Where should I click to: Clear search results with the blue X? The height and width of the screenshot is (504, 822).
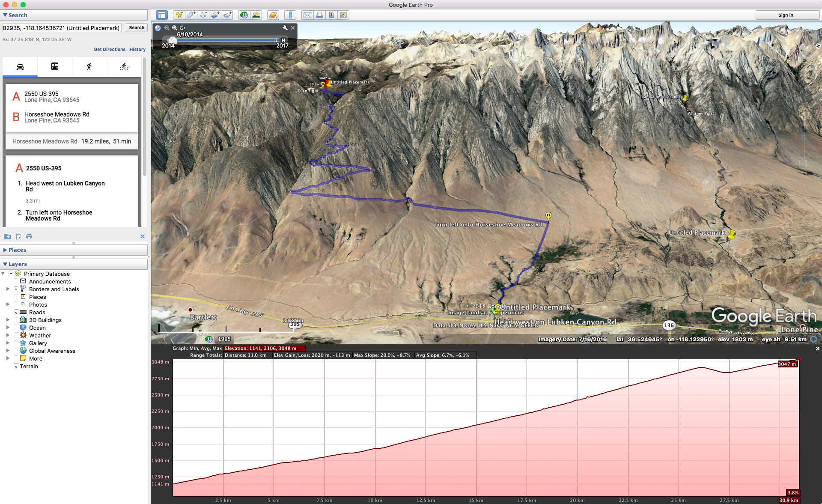coord(143,236)
